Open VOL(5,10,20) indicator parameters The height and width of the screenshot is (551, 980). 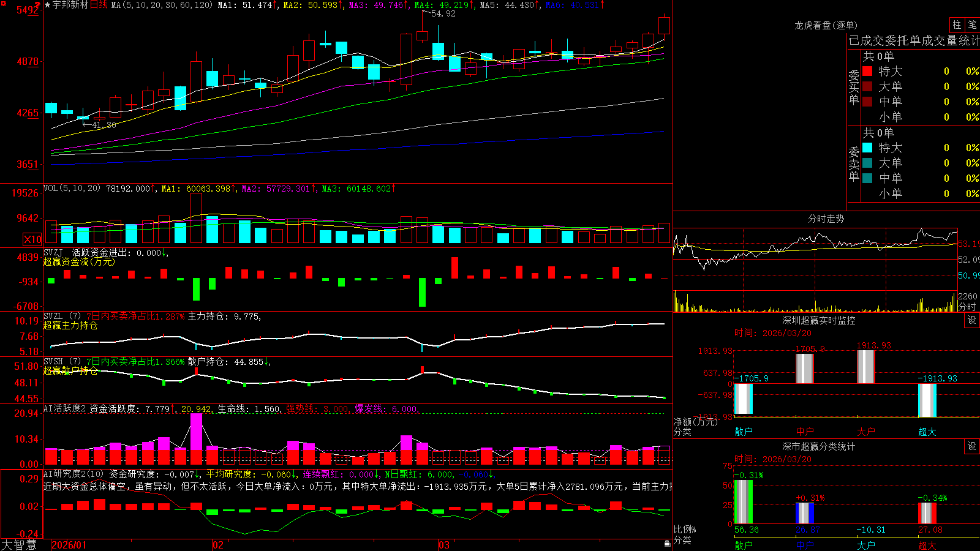[x=72, y=189]
